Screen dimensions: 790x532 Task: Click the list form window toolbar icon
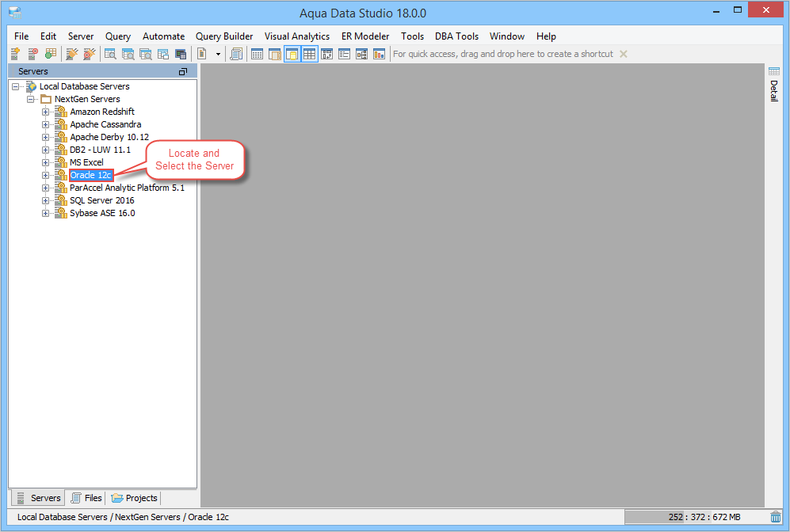pyautogui.click(x=344, y=54)
